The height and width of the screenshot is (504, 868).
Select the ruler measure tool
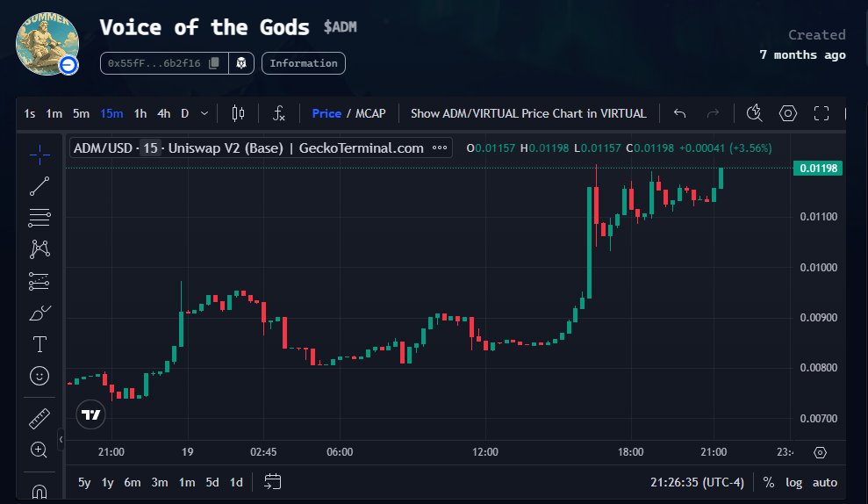click(x=39, y=419)
